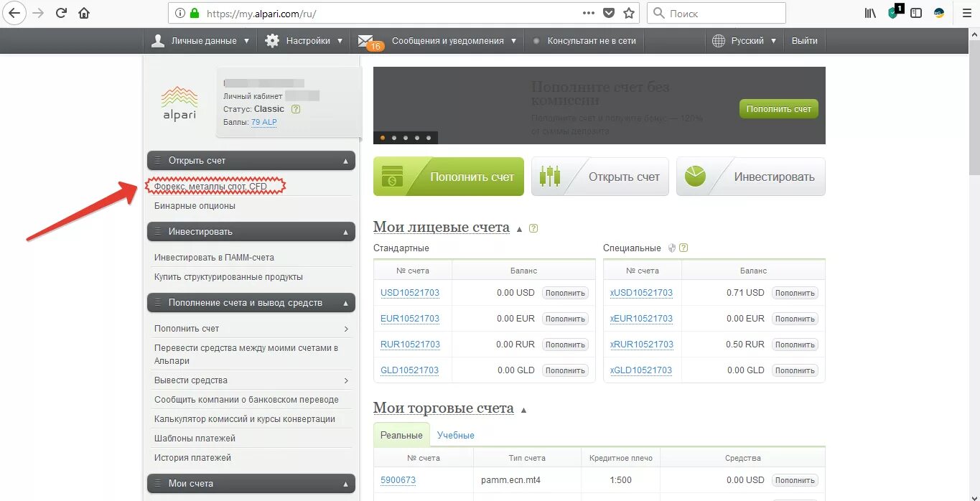Select the third banner slide dot
Screen dimensions: 980x501
pos(406,137)
